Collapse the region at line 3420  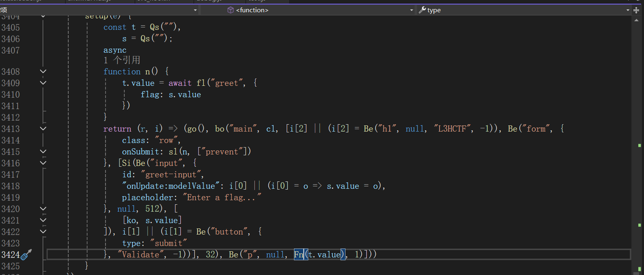tap(43, 209)
